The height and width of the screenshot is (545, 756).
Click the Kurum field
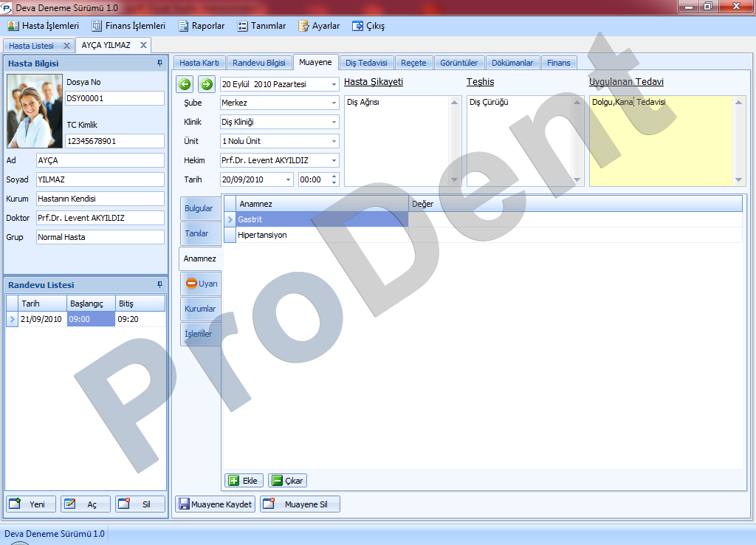coord(100,199)
